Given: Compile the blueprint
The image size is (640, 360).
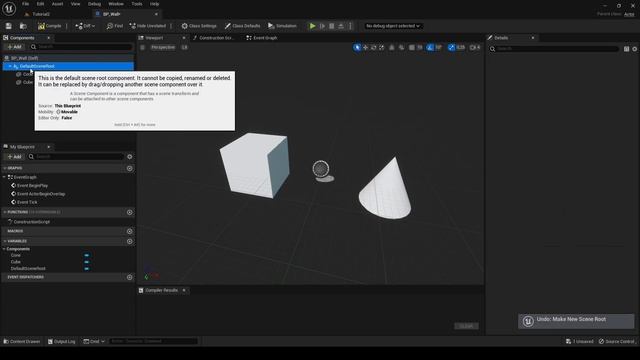Looking at the screenshot, I should (x=49, y=26).
